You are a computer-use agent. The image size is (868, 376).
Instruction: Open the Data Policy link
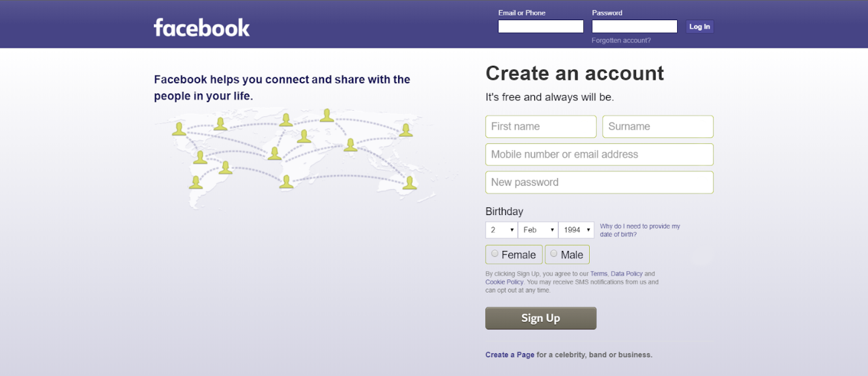[x=627, y=274]
